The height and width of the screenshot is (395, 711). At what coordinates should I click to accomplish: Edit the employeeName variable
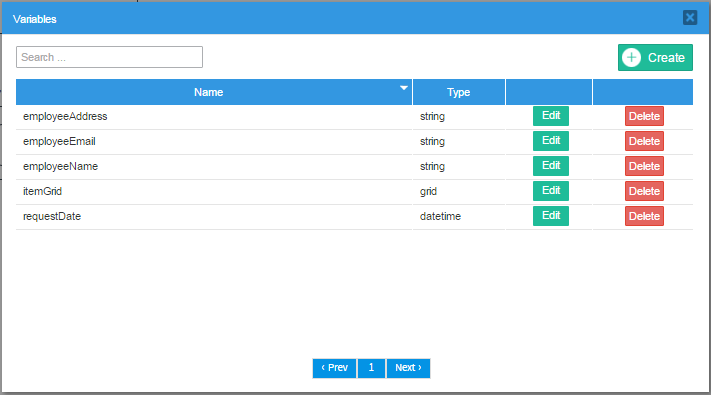click(550, 166)
